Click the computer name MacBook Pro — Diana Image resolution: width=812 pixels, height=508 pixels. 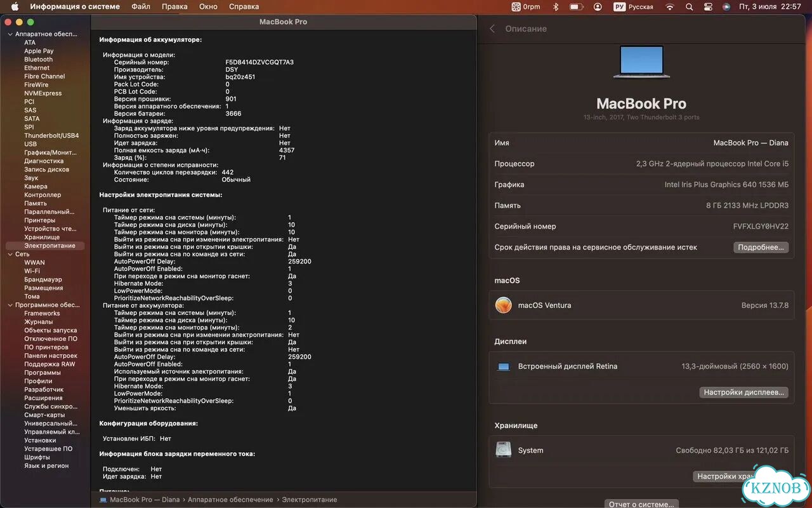[x=751, y=143]
